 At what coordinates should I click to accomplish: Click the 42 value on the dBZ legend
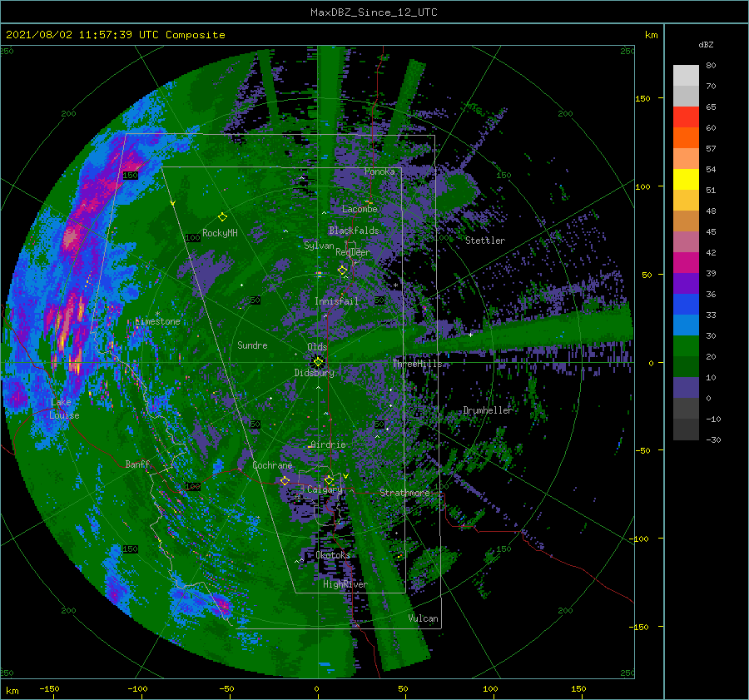pos(711,253)
